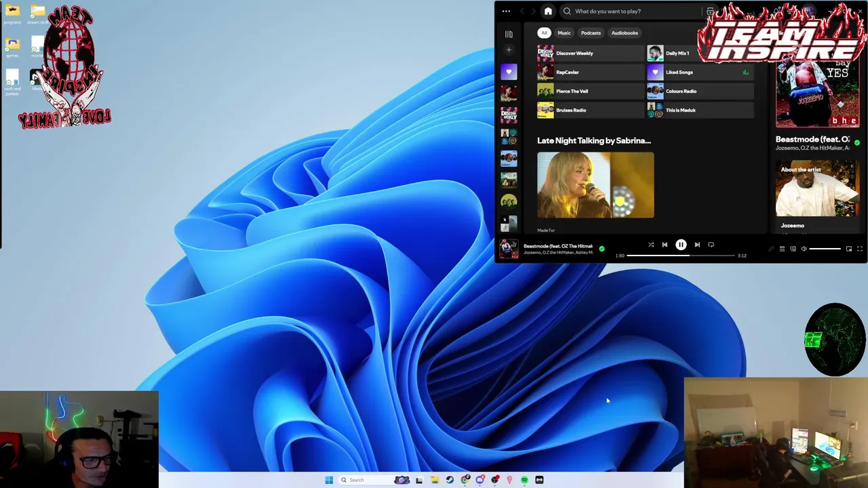Create a new playlist with the plus button
Image resolution: width=868 pixels, height=488 pixels.
[x=509, y=49]
